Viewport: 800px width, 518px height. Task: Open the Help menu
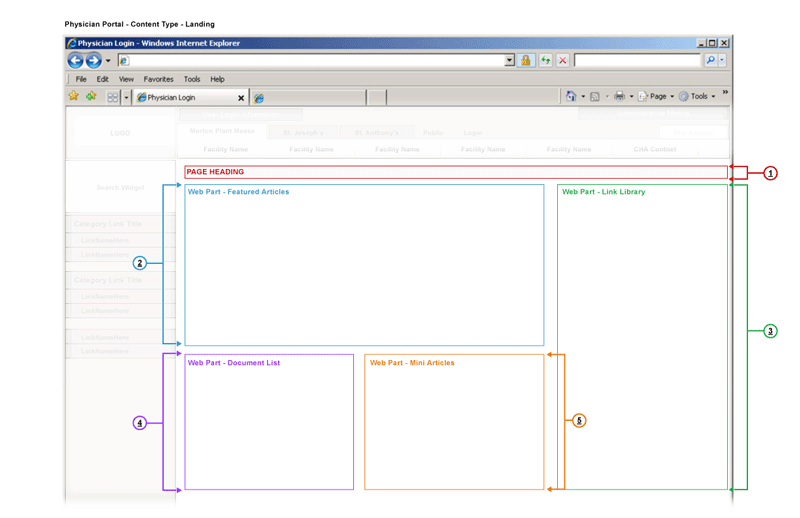point(217,79)
